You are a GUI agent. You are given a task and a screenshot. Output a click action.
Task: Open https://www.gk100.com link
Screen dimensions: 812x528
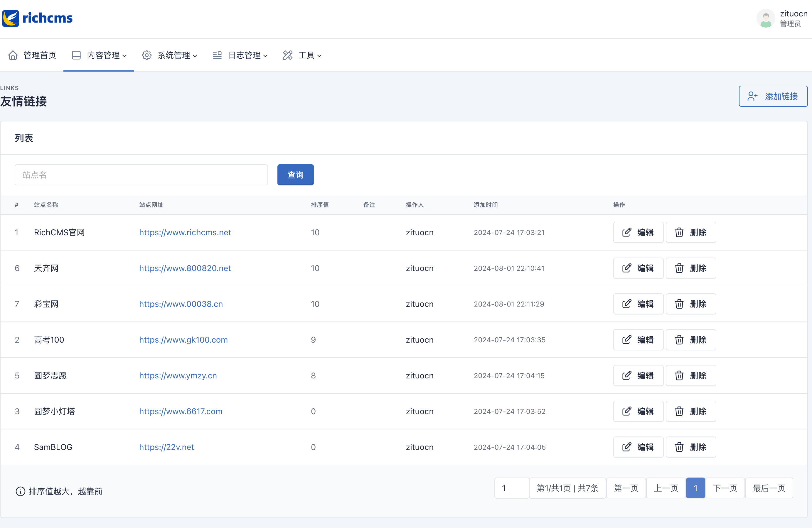[183, 340]
